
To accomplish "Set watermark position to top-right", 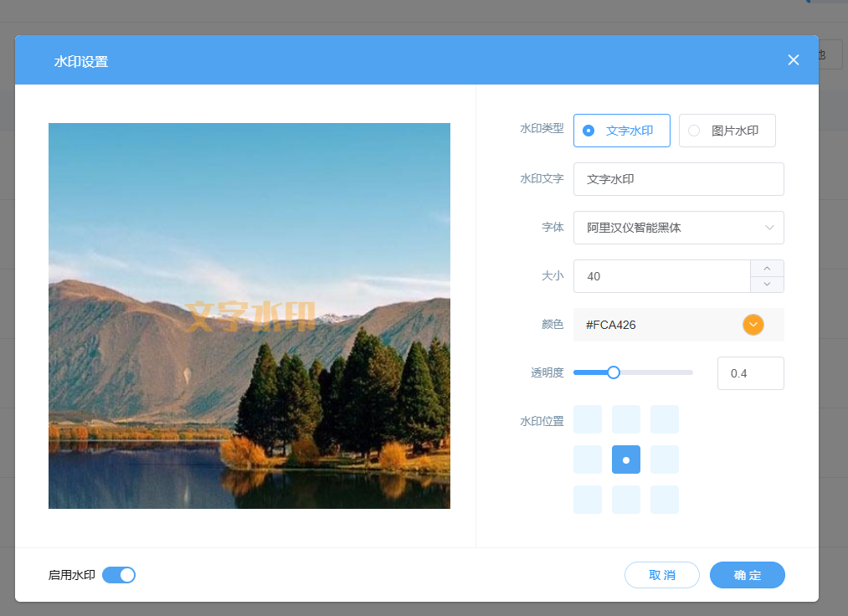I will tap(665, 419).
